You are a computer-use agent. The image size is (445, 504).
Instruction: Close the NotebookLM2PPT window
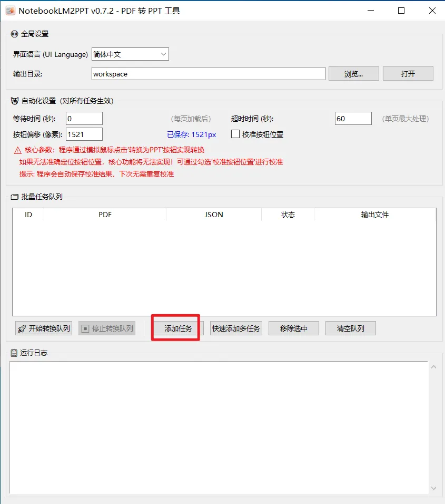(432, 11)
